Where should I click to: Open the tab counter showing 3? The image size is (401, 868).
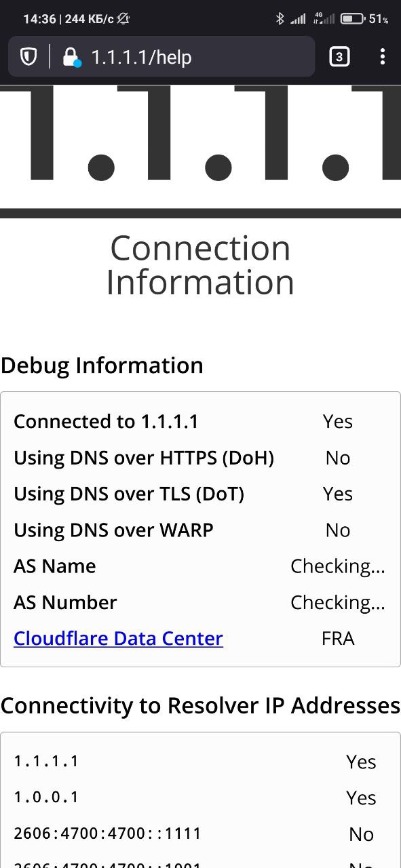(x=339, y=57)
